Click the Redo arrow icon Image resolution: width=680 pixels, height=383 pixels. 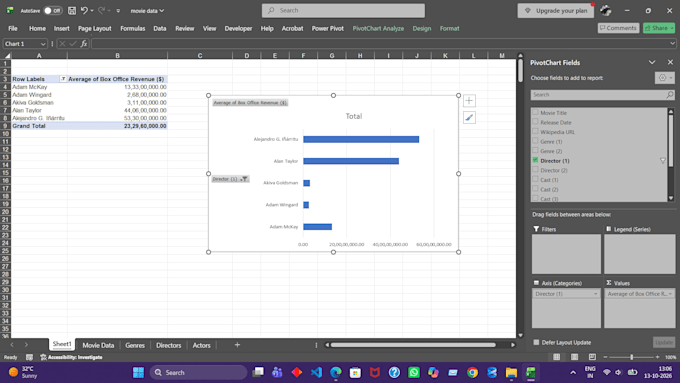point(101,10)
